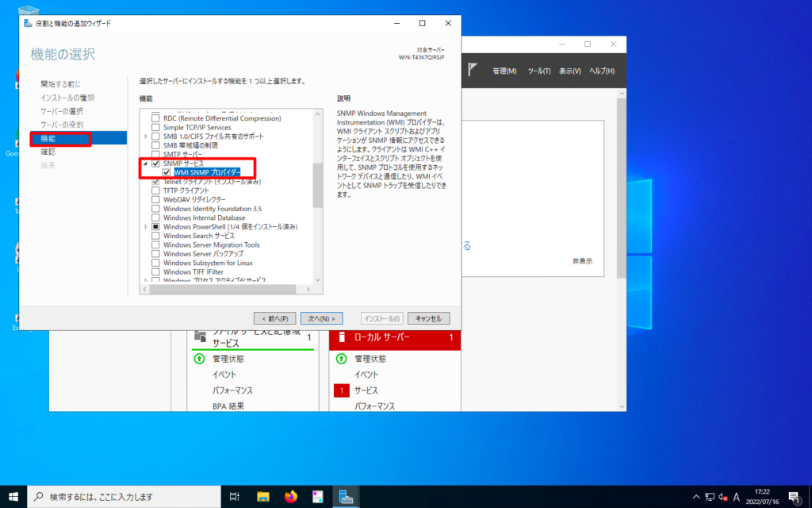812x508 pixels.
Task: Check SMB 1.0/CIFS file sharing support
Action: coord(155,137)
